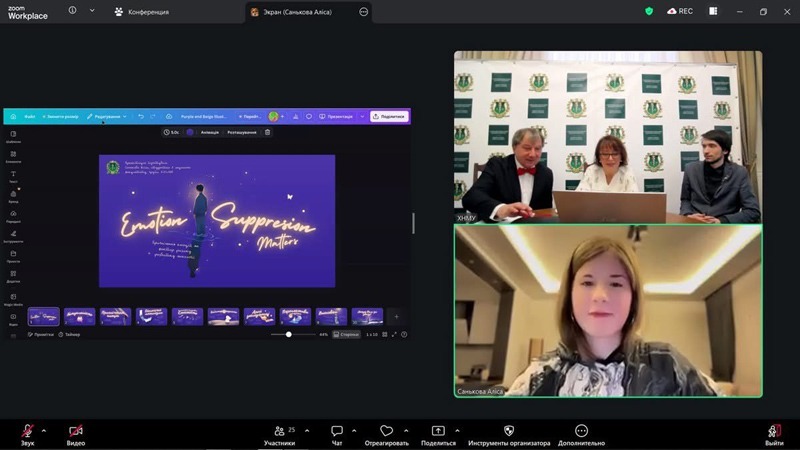Unmute microphone with the Звук button
Screen dimensions: 800x450
click(x=27, y=431)
